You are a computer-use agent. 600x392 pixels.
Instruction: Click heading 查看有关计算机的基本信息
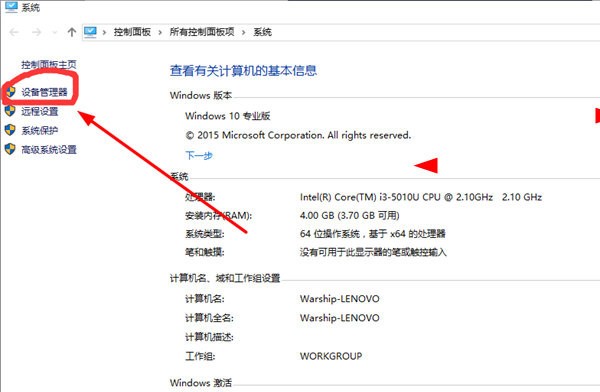pos(243,70)
